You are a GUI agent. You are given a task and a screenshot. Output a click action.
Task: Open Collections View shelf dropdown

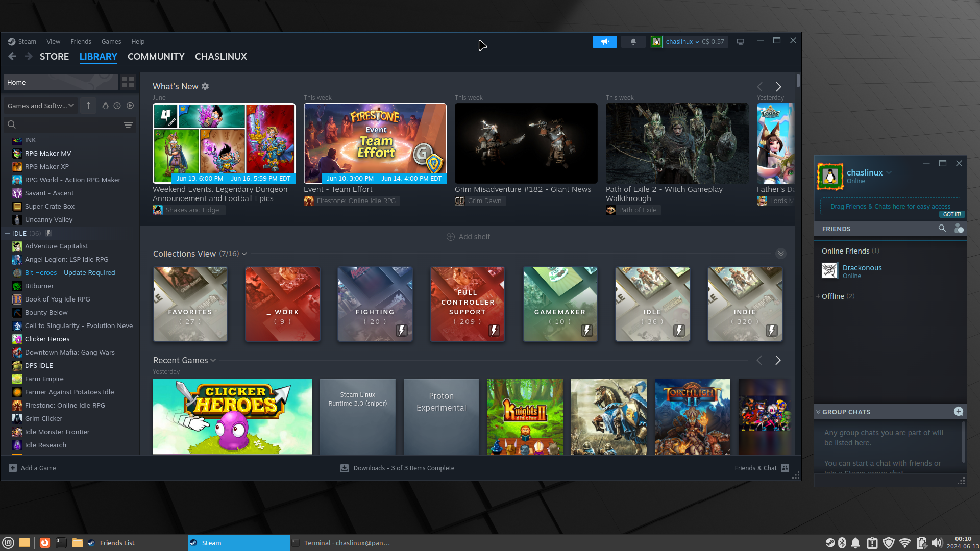244,254
